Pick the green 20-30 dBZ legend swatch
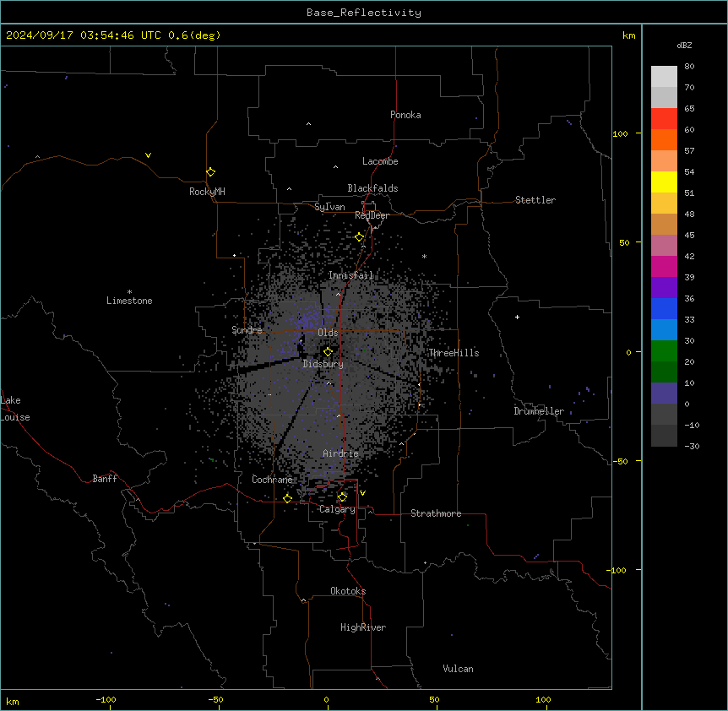 [x=664, y=351]
